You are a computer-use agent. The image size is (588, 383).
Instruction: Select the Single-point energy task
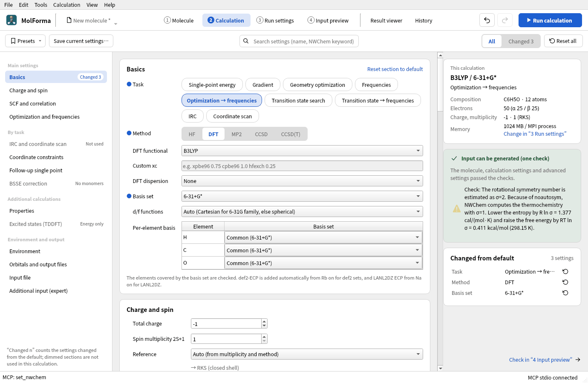[212, 85]
